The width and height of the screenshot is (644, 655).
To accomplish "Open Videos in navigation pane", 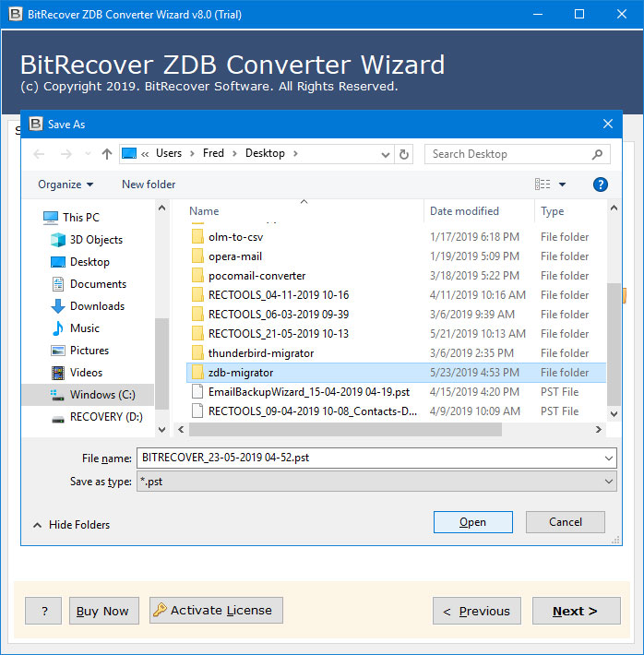I will [86, 373].
